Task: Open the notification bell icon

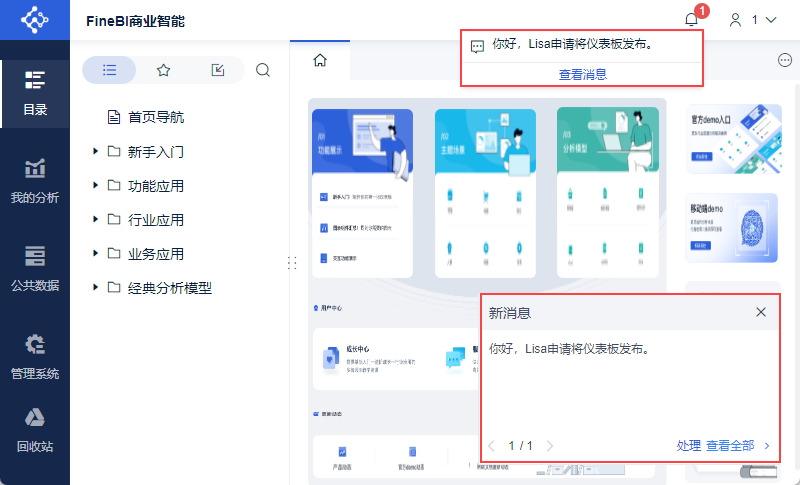Action: [x=691, y=19]
